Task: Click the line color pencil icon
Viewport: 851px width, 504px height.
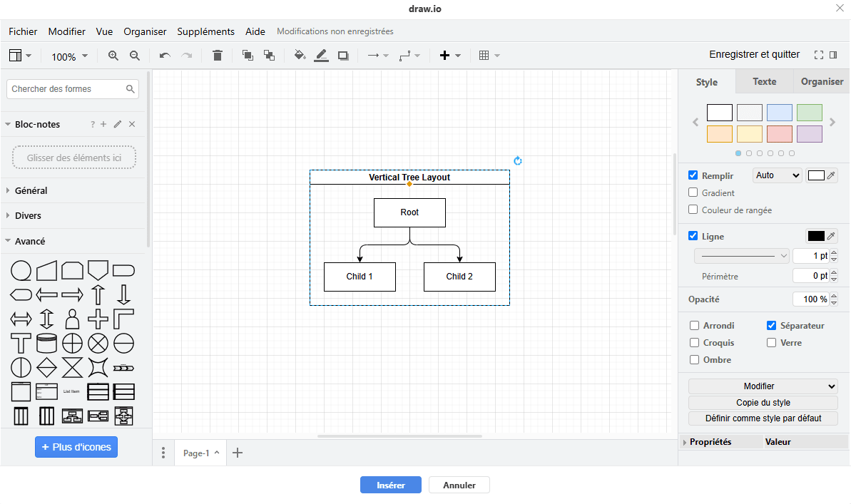Action: [321, 56]
